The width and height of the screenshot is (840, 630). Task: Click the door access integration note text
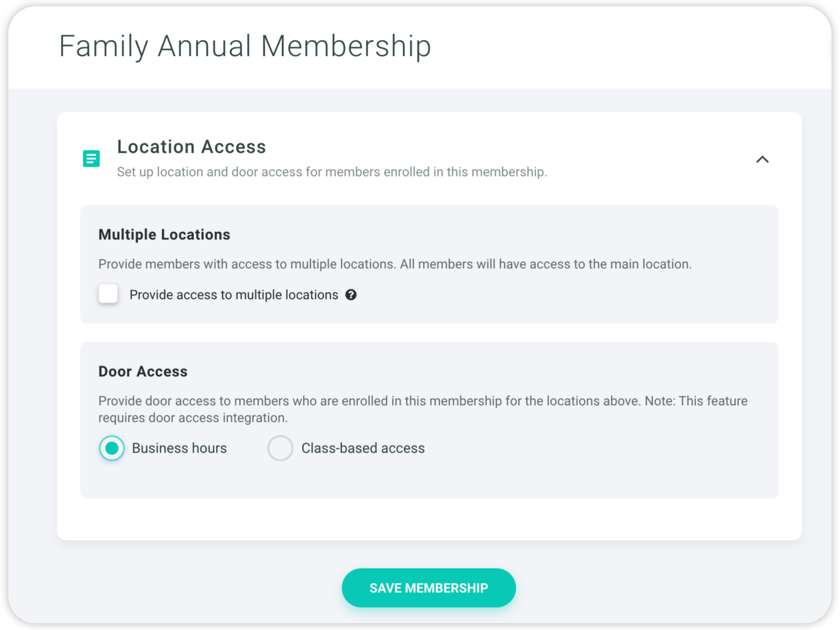(x=423, y=409)
